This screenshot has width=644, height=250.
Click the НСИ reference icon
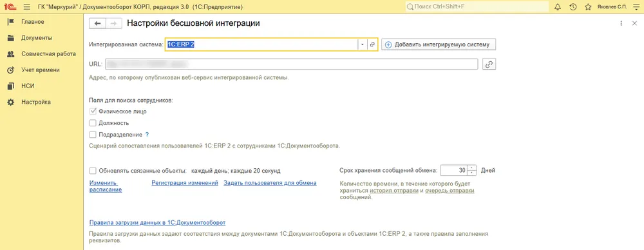(11, 86)
